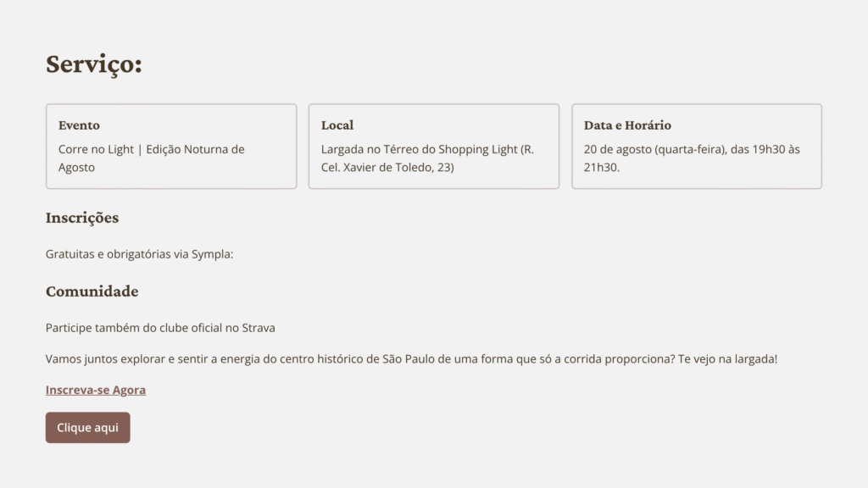Screen dimensions: 868x488
Task: Select the "Serviço:" main heading
Action: [94, 64]
